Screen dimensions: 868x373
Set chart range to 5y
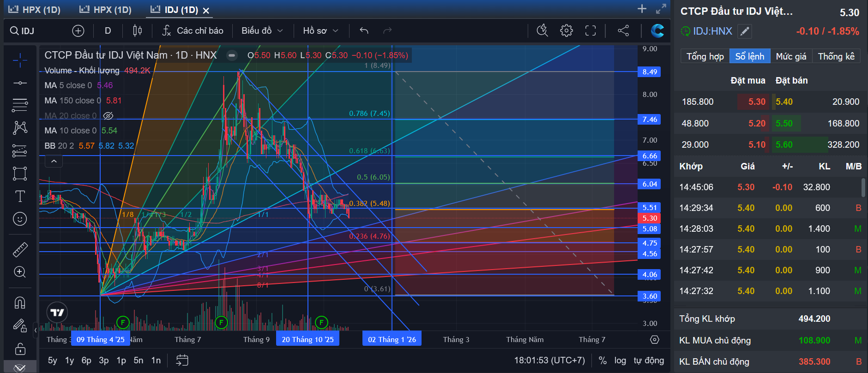point(53,361)
